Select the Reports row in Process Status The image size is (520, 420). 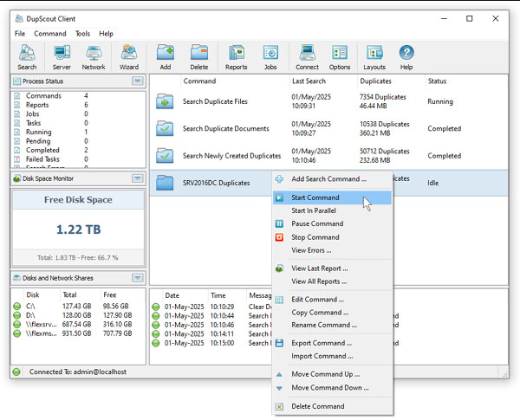[78, 105]
